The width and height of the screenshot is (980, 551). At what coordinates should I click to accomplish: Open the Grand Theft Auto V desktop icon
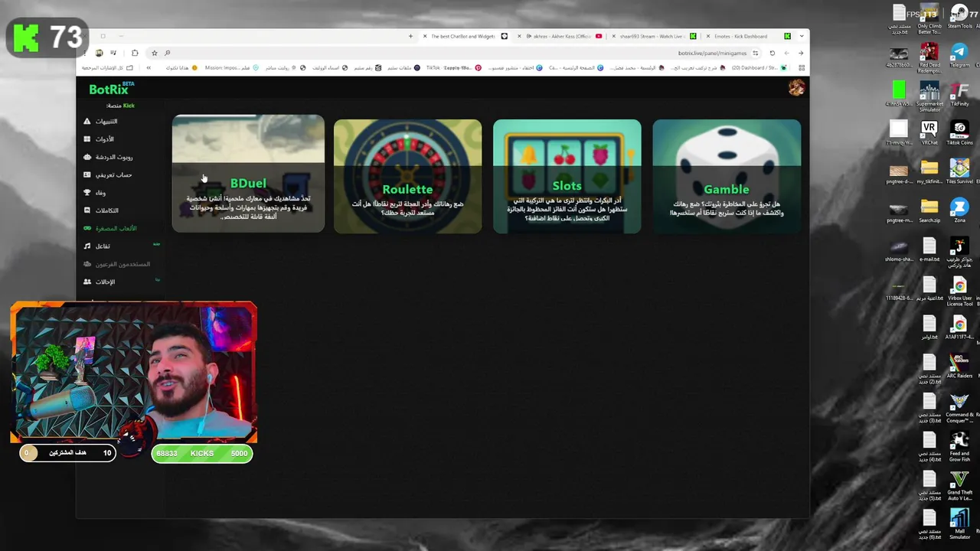click(959, 486)
